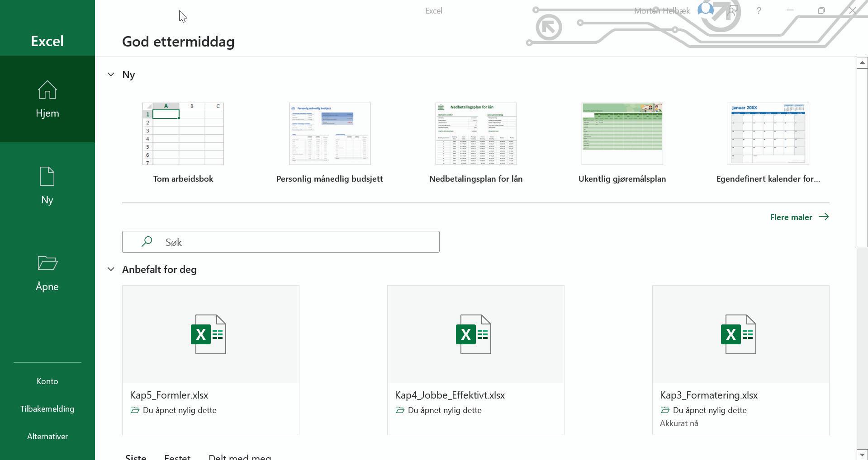Image resolution: width=868 pixels, height=460 pixels.
Task: Create a Tom arbeidsbok blank workbook
Action: (183, 143)
